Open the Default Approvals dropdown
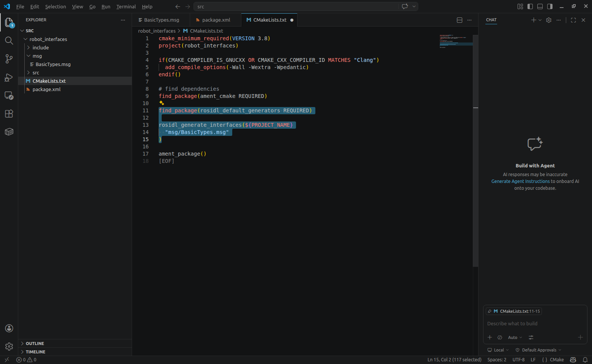Image resolution: width=592 pixels, height=364 pixels. click(x=538, y=350)
